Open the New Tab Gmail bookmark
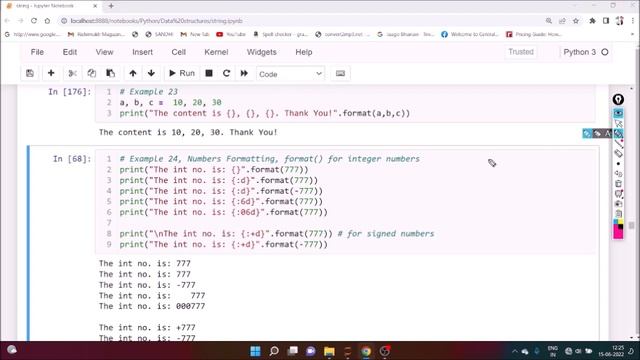Screen dimensions: 640x360 tap(195, 34)
